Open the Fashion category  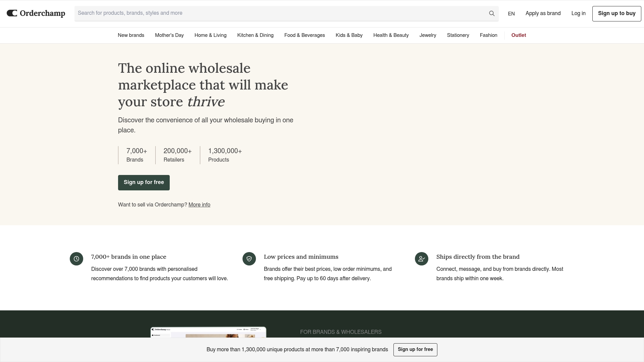pyautogui.click(x=488, y=35)
